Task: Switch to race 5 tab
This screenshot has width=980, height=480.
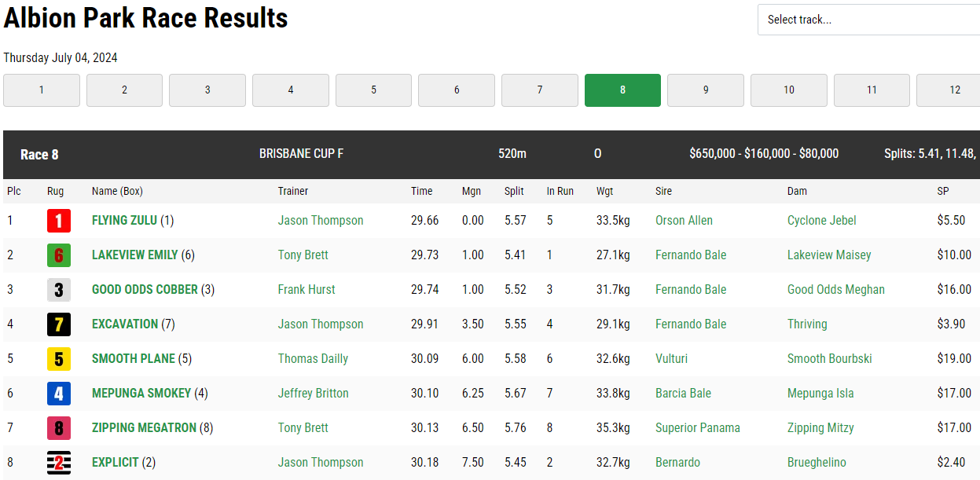Action: point(373,90)
